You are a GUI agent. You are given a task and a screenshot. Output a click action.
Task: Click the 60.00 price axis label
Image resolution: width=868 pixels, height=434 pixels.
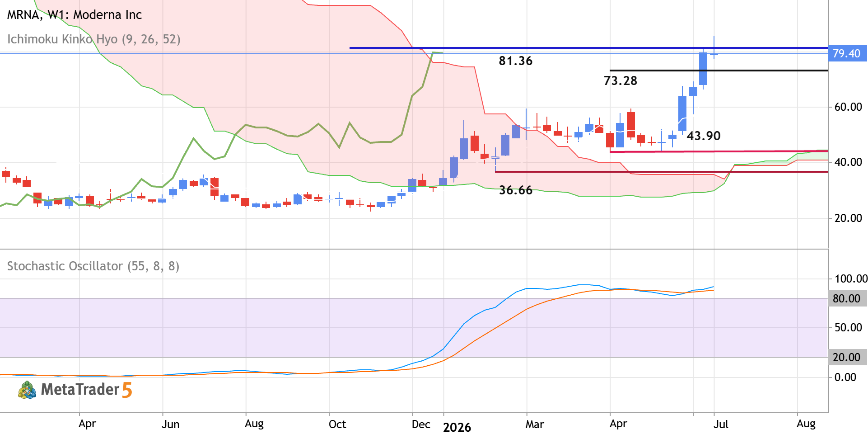(x=848, y=107)
